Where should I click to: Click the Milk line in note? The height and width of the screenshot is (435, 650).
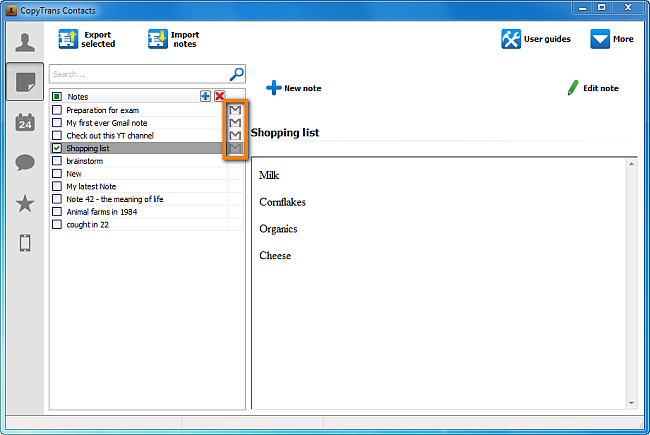[x=269, y=175]
